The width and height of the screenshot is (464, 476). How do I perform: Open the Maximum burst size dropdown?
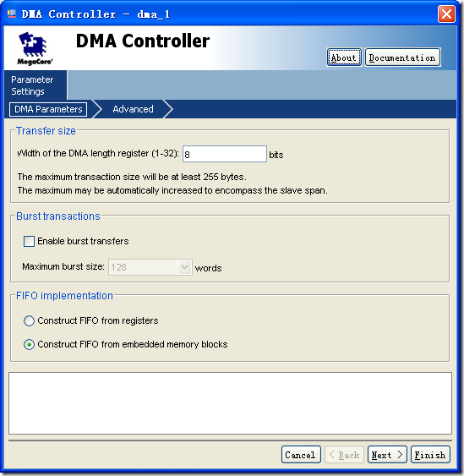point(150,267)
